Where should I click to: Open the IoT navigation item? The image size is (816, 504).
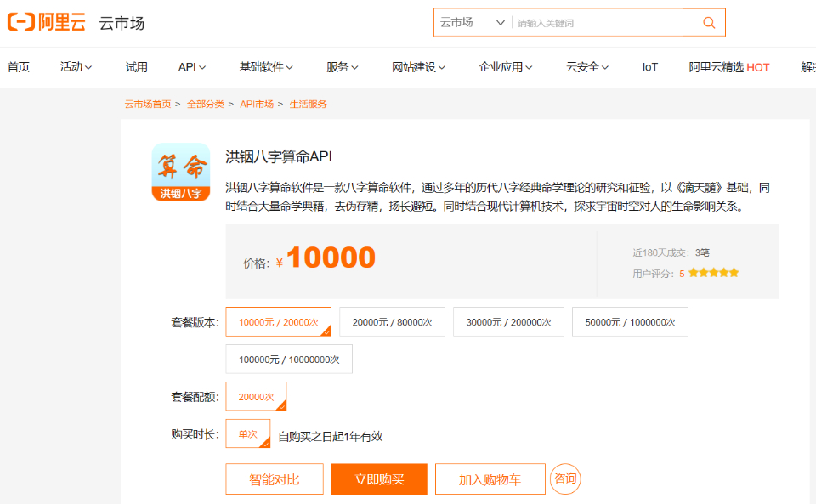point(650,67)
